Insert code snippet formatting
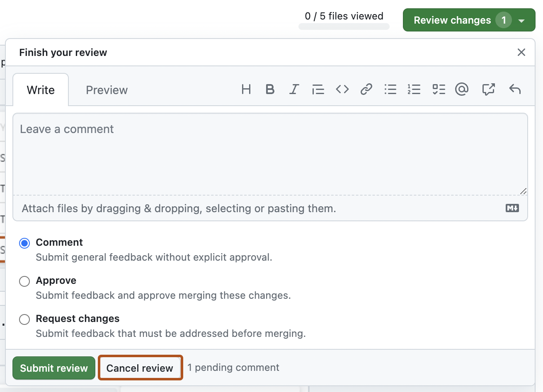This screenshot has height=392, width=543. (342, 89)
